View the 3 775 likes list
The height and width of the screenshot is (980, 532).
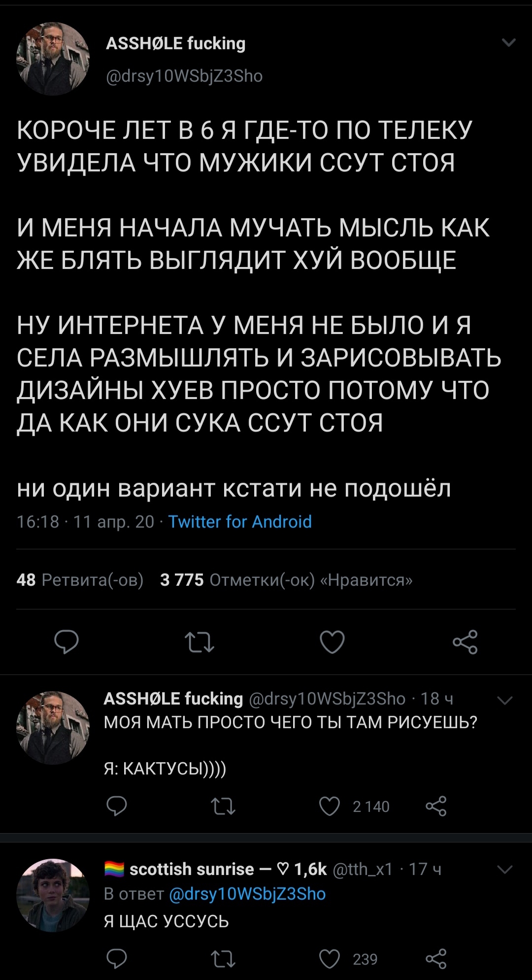coord(286,580)
